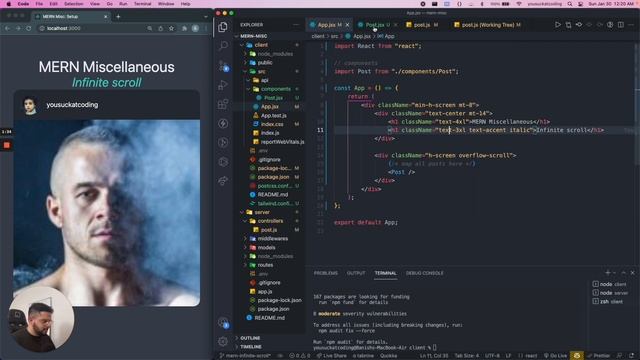The height and width of the screenshot is (360, 640).
Task: Open the DEBUG CONSOLE panel tab
Action: (x=424, y=273)
